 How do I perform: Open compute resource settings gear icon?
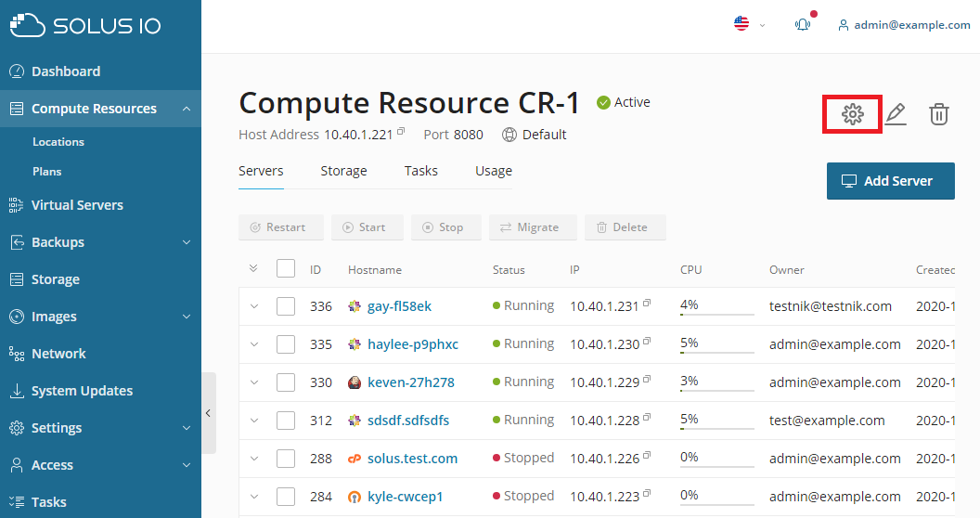click(853, 114)
